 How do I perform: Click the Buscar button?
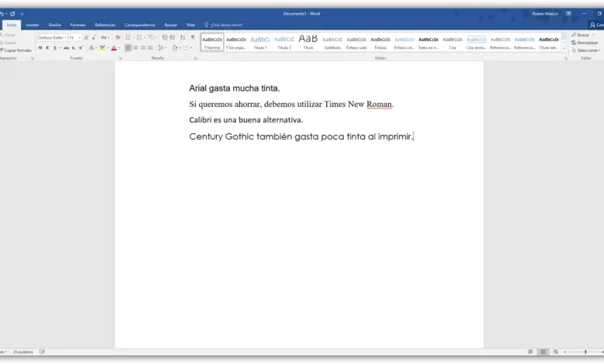pos(583,35)
